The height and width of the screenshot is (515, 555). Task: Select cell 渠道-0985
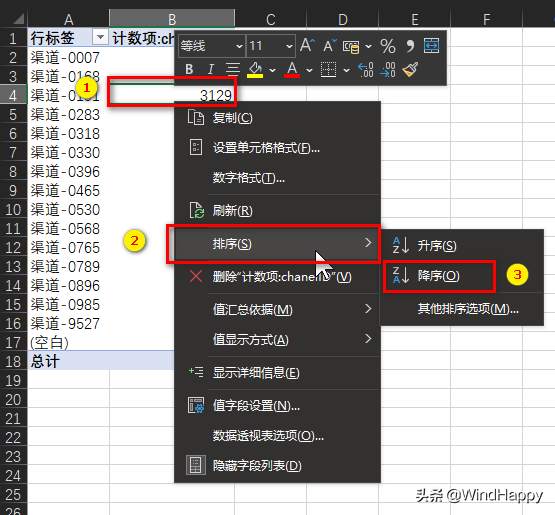point(68,304)
